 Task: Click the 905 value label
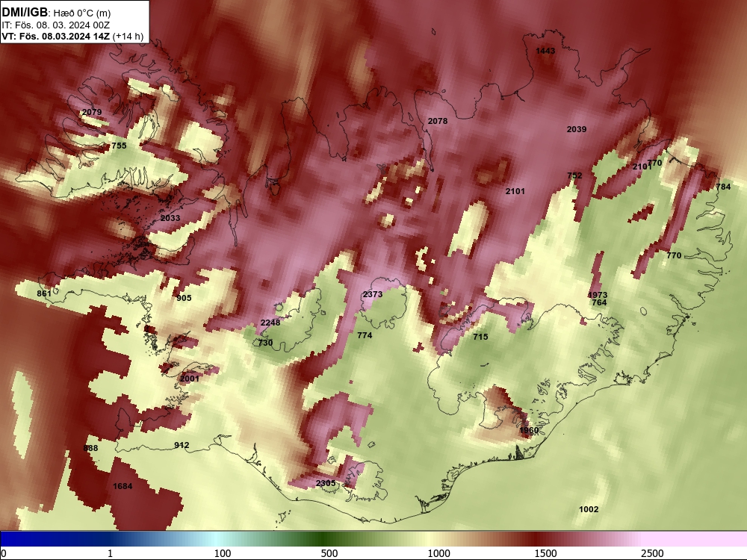pos(184,298)
